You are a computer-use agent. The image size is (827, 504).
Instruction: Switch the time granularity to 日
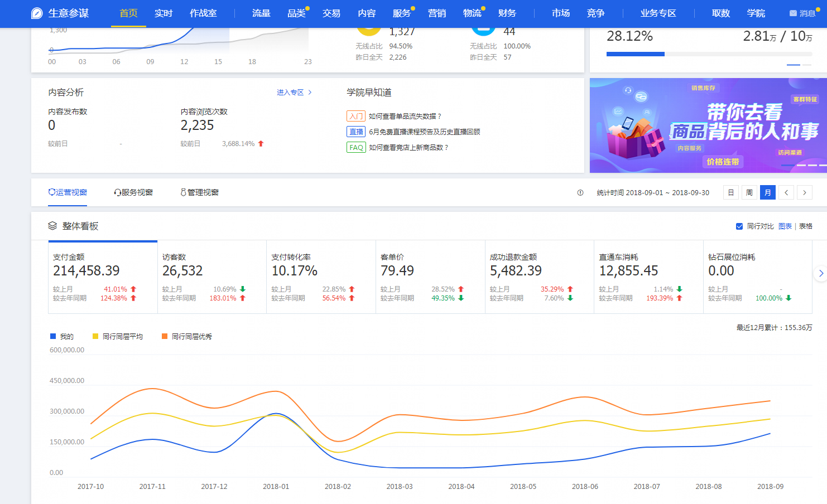tap(731, 193)
